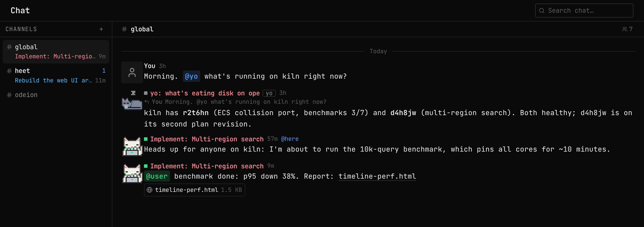Click the gray status square beside the yo message title
This screenshot has height=227, width=644.
146,93
